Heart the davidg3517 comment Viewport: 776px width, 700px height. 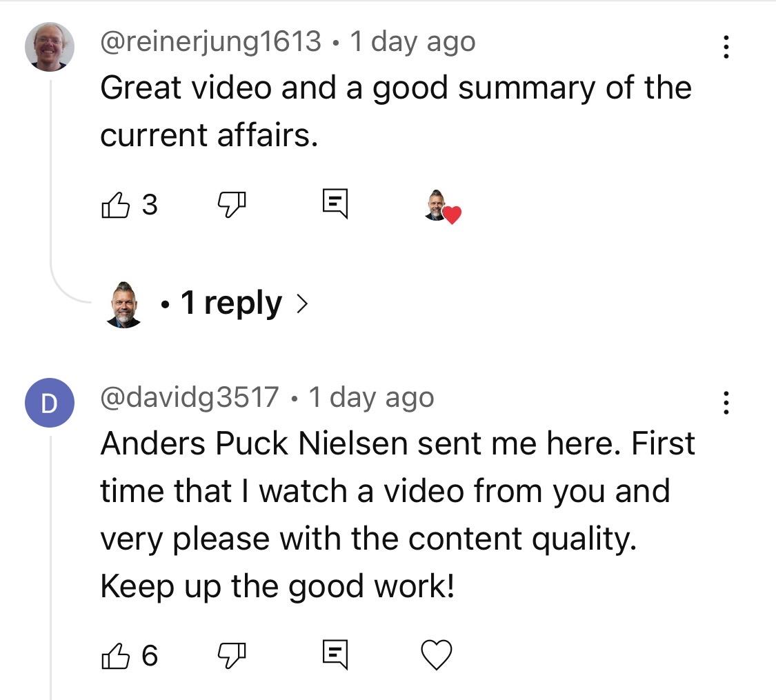437,655
